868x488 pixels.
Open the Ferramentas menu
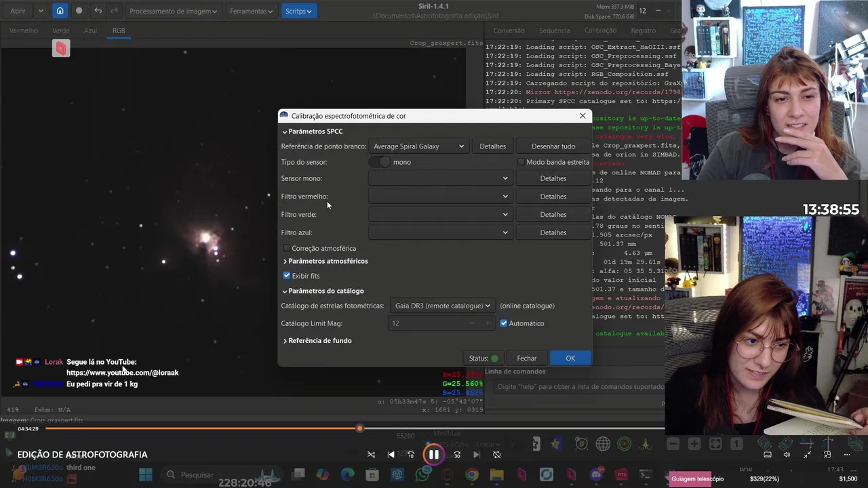click(251, 11)
